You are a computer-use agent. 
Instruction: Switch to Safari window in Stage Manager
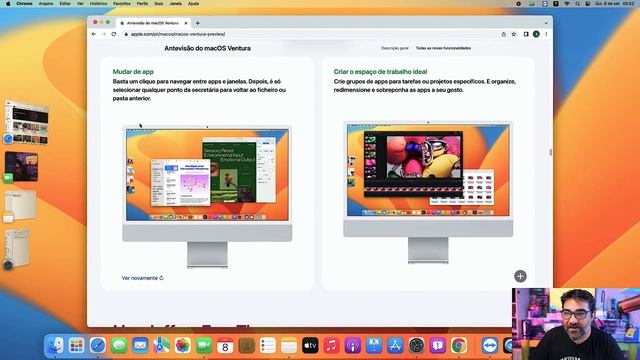27,123
